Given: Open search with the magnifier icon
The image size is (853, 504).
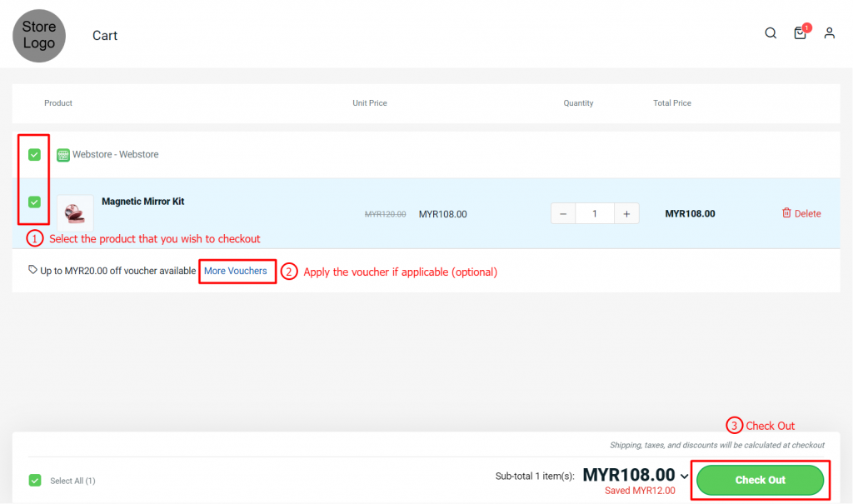Looking at the screenshot, I should tap(771, 33).
